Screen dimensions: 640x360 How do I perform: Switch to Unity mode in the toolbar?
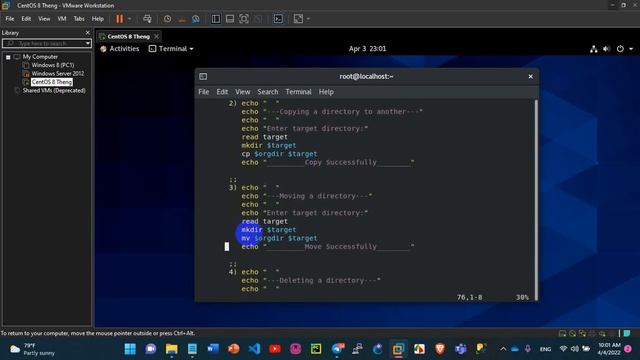click(258, 19)
